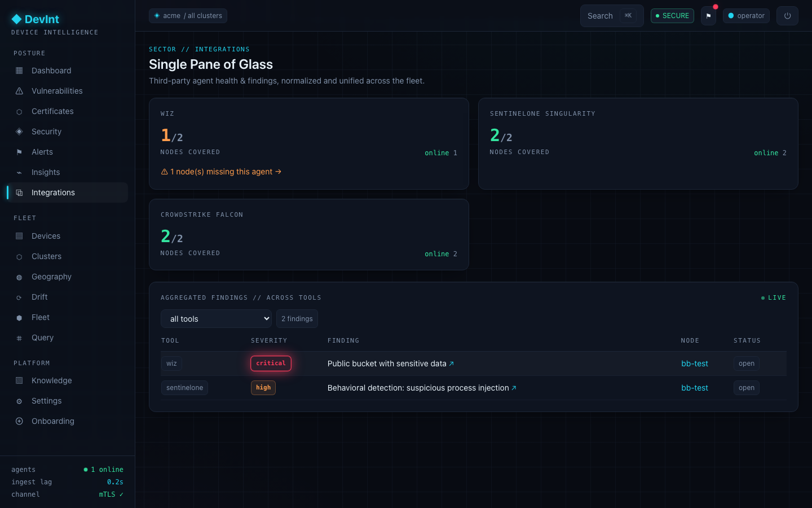
Task: Click the SentinelOne Singularity '2/2' coverage value
Action: coord(501,135)
